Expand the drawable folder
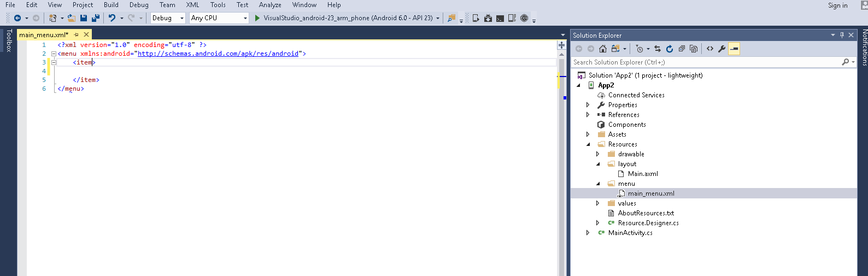Image resolution: width=868 pixels, height=276 pixels. (x=598, y=154)
